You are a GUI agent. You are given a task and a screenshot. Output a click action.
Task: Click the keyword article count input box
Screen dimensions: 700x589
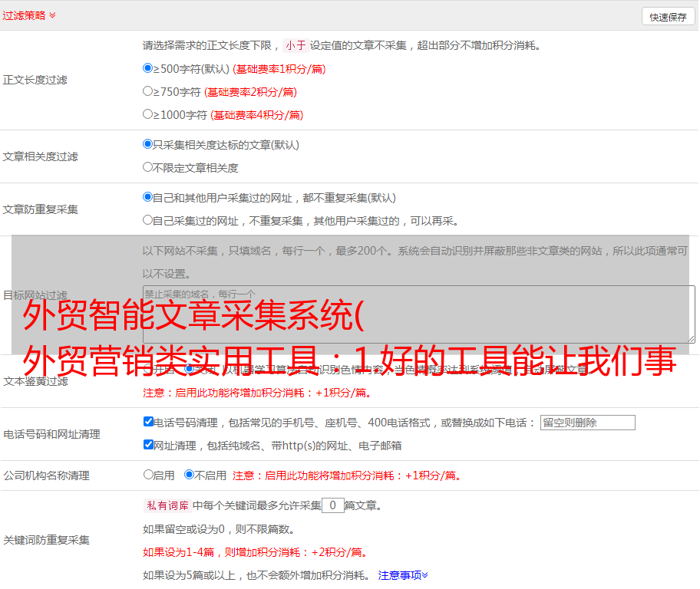pos(332,505)
